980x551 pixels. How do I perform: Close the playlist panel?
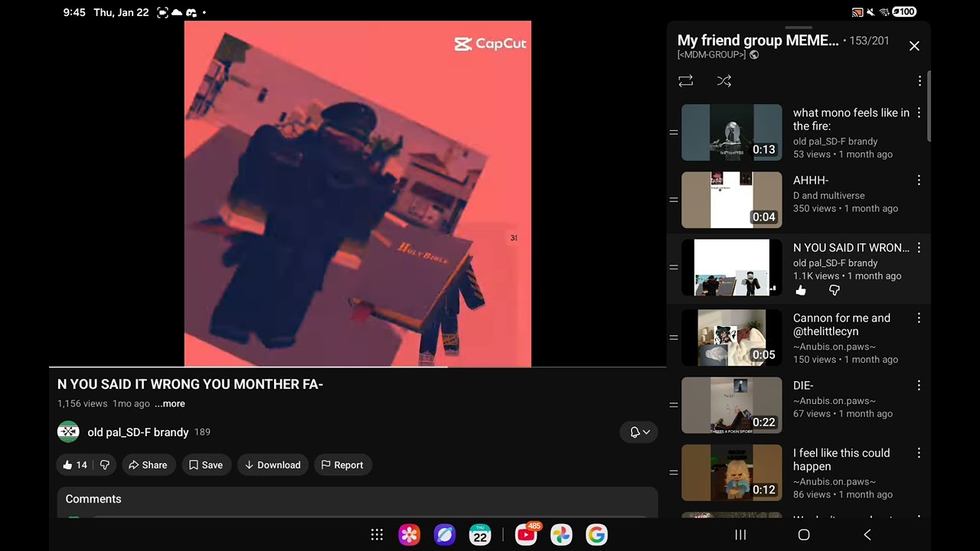[x=914, y=46]
